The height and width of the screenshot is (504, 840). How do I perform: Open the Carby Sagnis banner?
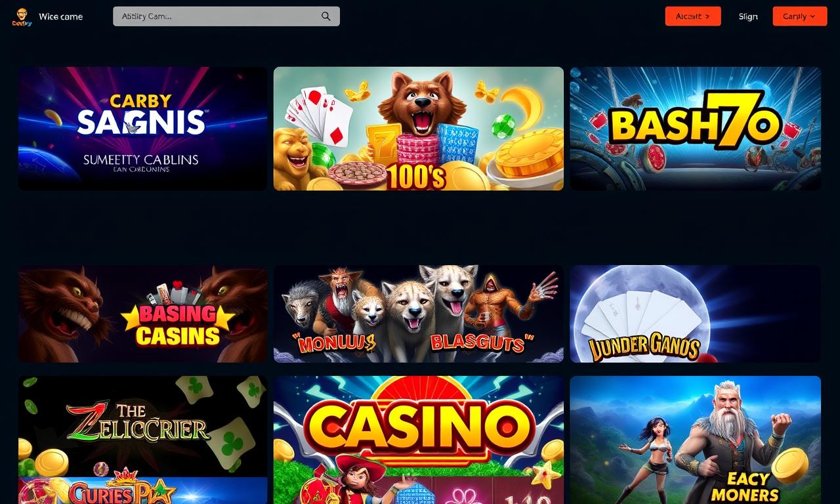click(x=142, y=129)
